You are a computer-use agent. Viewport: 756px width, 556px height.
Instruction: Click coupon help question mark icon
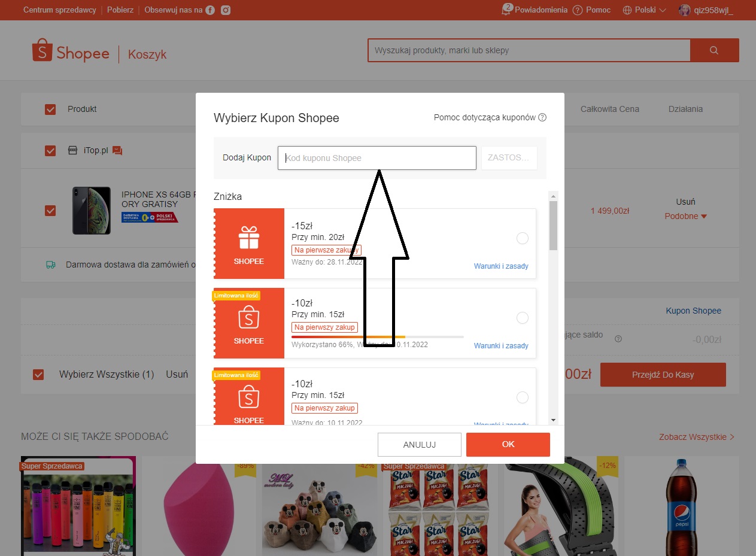(x=542, y=117)
